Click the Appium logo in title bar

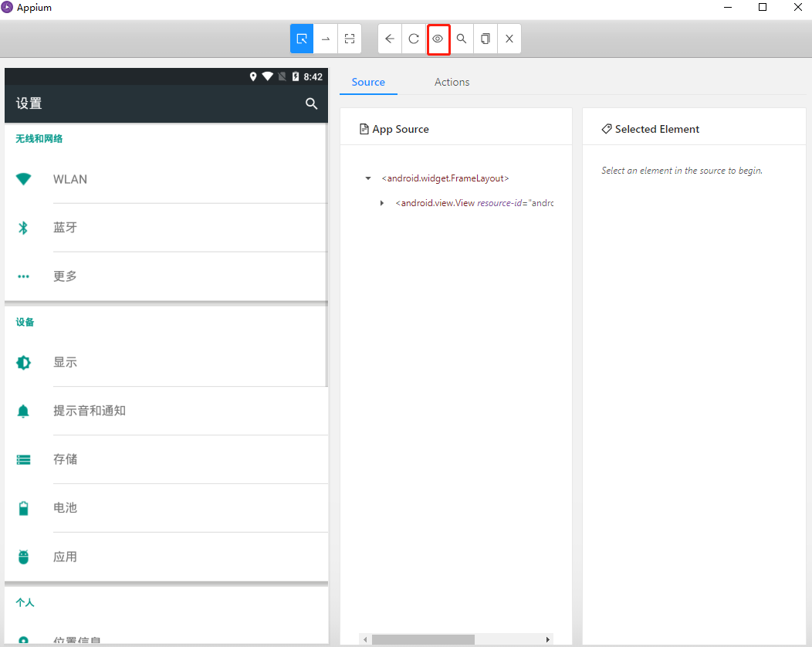(7, 7)
